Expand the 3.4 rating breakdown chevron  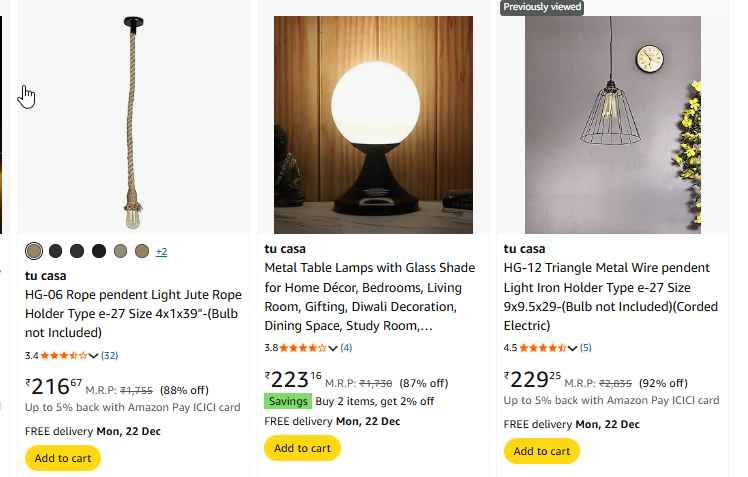click(x=94, y=356)
